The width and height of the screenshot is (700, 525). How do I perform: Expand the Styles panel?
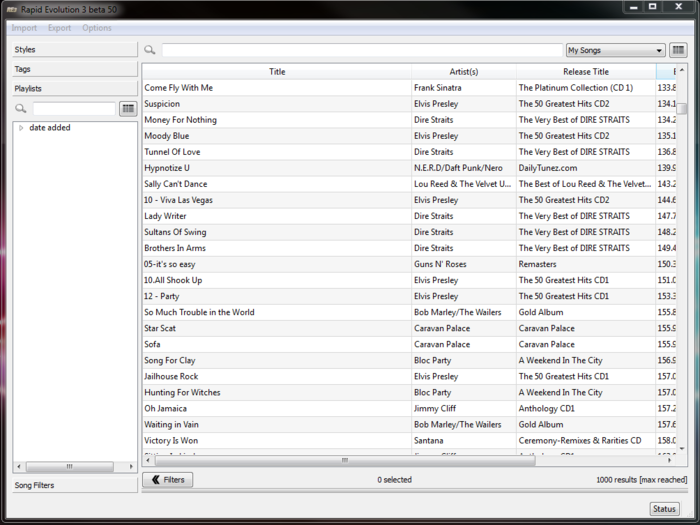point(75,50)
